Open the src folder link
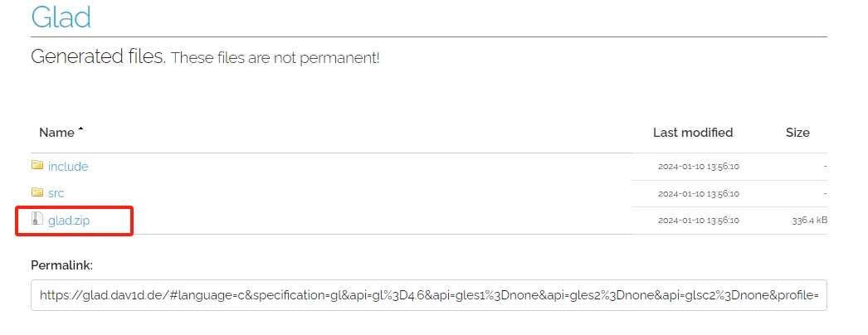The image size is (868, 335). pos(56,193)
